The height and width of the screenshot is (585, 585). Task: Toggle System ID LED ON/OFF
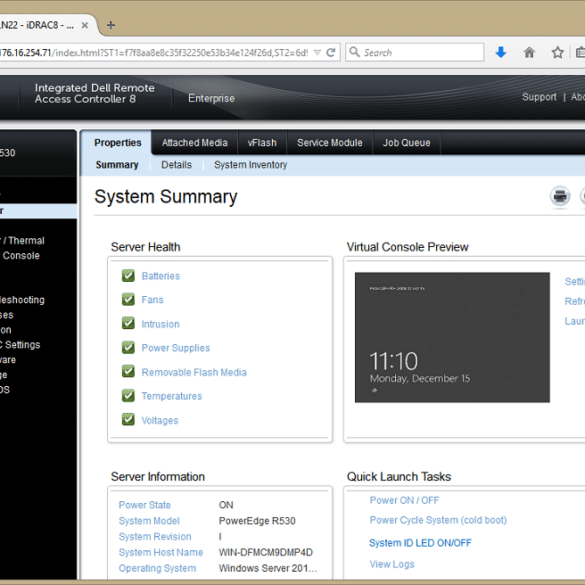[x=420, y=543]
